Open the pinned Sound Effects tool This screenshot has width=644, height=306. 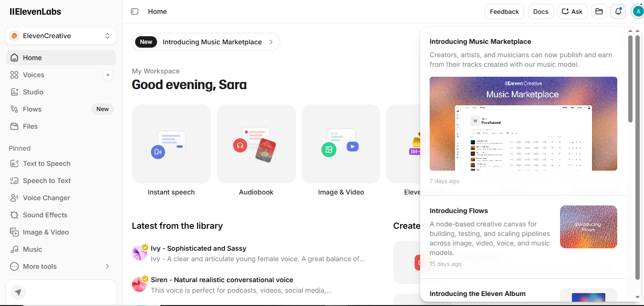click(61, 215)
